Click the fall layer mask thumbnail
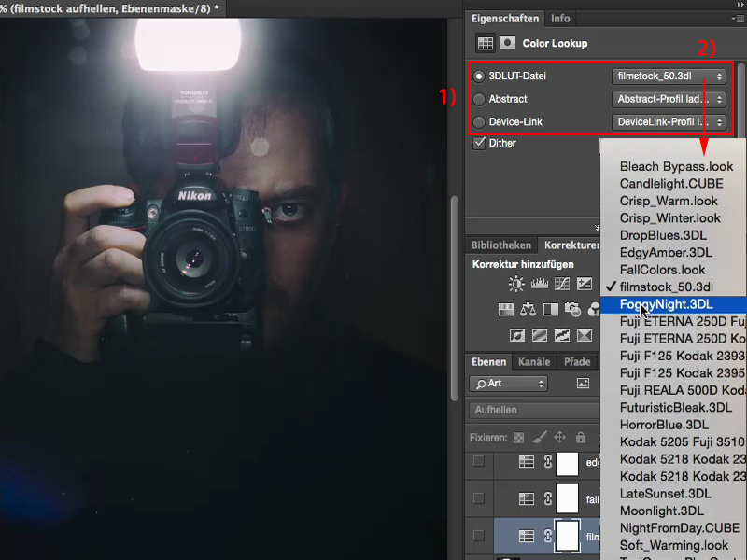This screenshot has height=560, width=747. point(567,498)
